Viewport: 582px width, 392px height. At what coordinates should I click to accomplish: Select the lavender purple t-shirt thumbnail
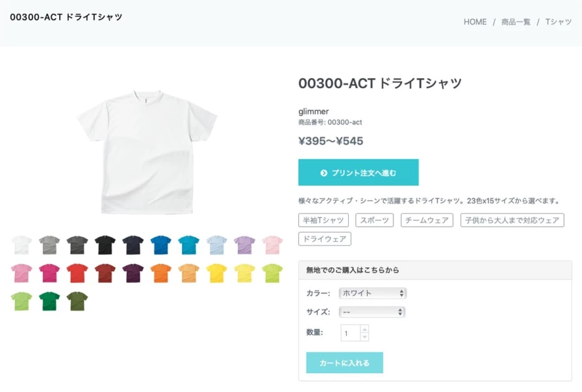pos(245,245)
